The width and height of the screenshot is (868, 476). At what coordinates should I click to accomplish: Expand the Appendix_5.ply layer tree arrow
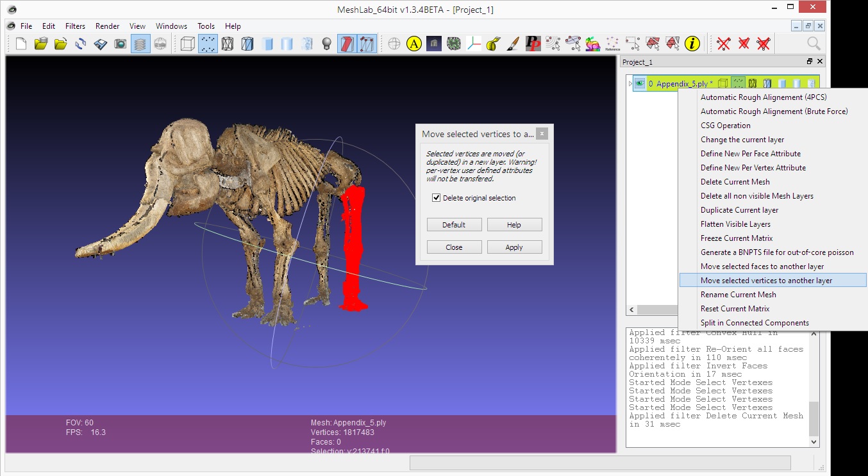631,83
